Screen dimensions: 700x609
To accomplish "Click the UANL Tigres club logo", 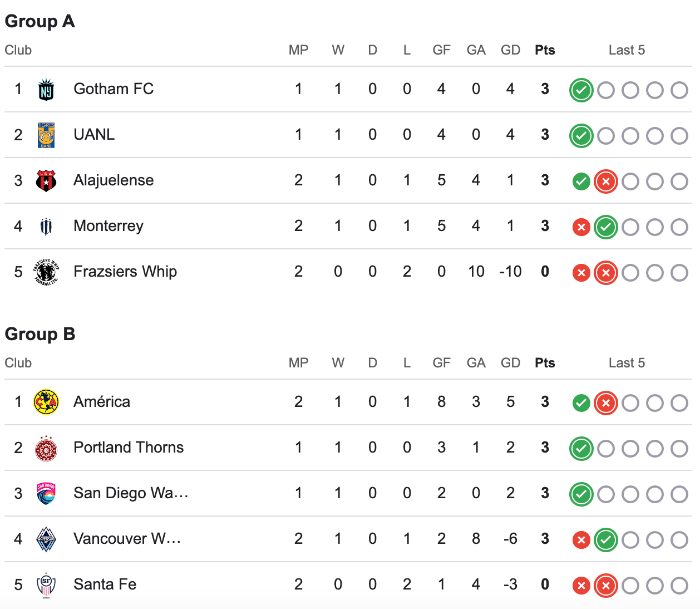I will (x=46, y=135).
